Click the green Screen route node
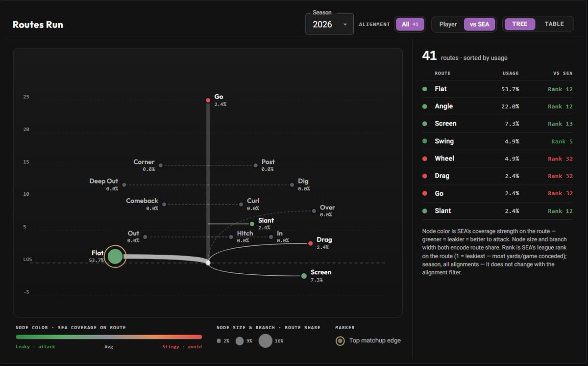Screen dimensions: 588x366 coord(304,276)
